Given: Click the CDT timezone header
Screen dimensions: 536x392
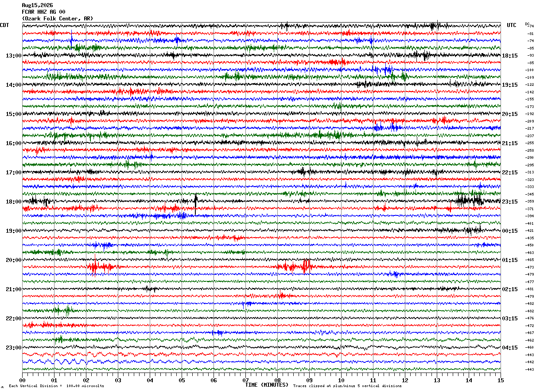Looking at the screenshot, I should 4,25.
